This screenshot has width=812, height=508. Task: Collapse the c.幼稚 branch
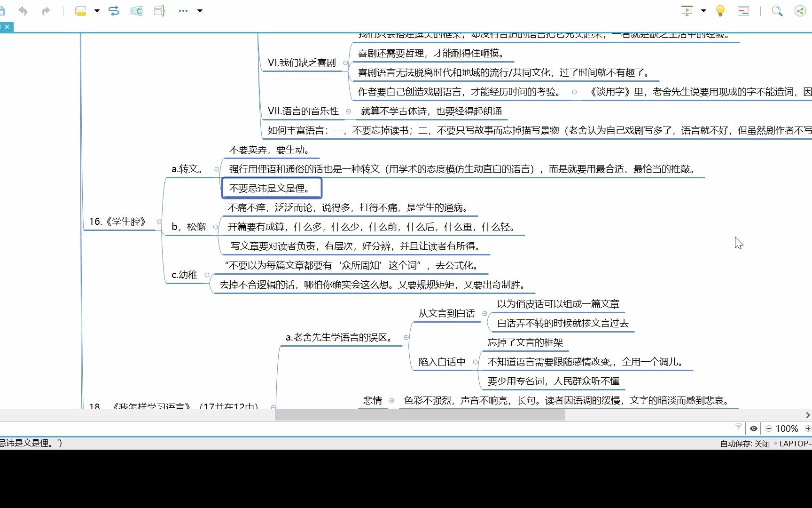[207, 275]
